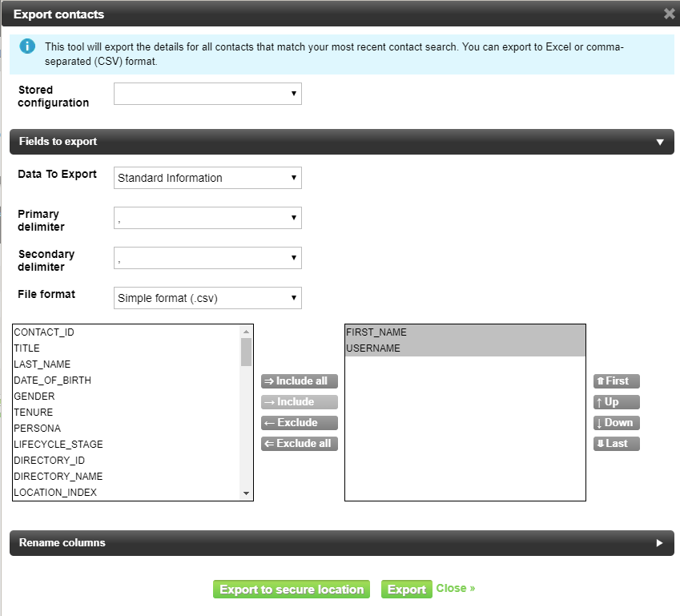680x616 pixels.
Task: Move selected field to First position
Action: point(616,381)
